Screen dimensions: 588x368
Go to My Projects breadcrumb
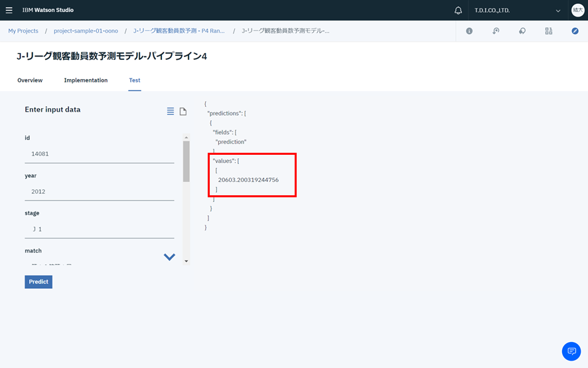[23, 31]
